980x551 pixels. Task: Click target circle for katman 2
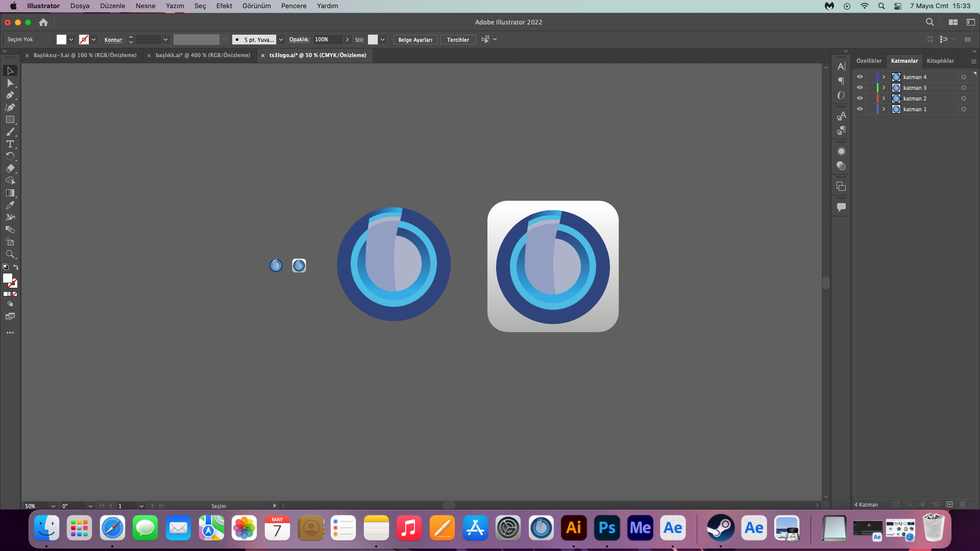(964, 98)
